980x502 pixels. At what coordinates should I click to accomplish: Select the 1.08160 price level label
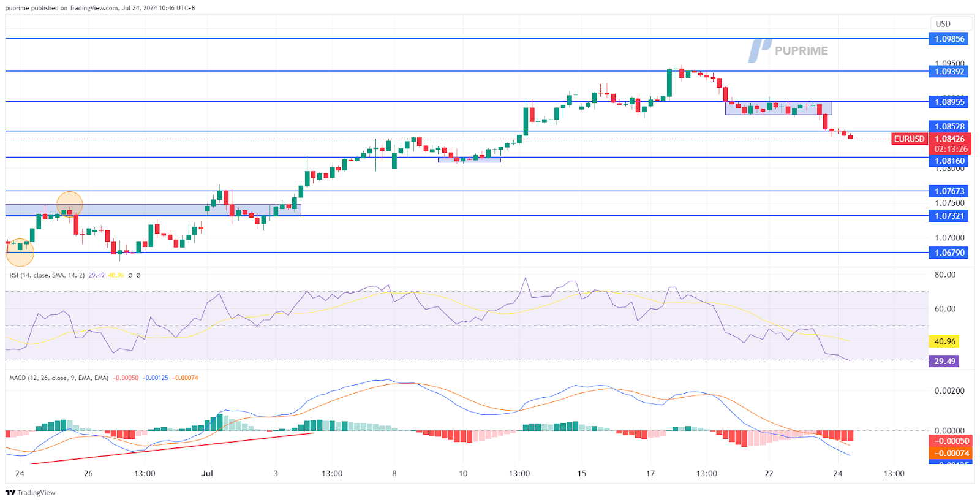949,161
